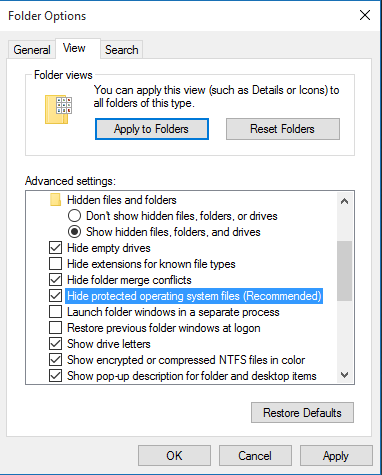Click the Reset Folders button
382x475 pixels.
click(x=283, y=129)
